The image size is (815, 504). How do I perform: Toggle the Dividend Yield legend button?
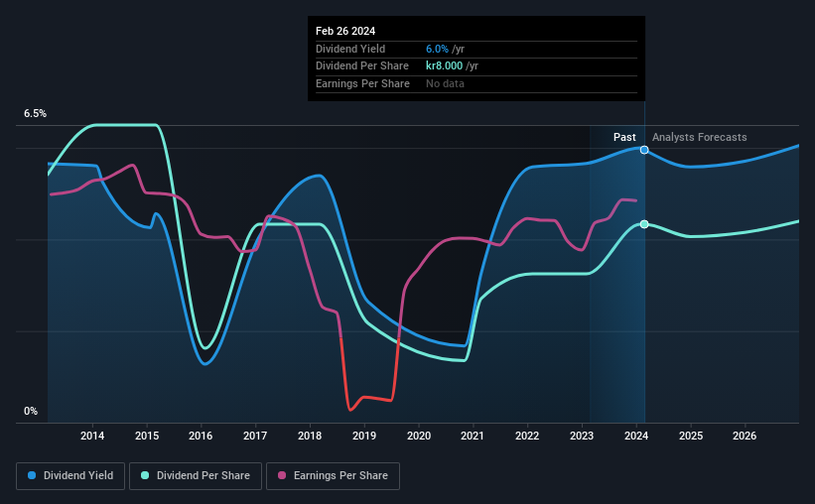(x=70, y=476)
